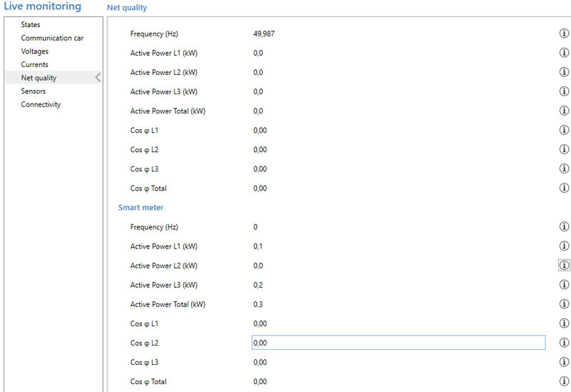Show info for Smart meter Active Power L2
Screen dimensions: 571x392
(x=564, y=265)
